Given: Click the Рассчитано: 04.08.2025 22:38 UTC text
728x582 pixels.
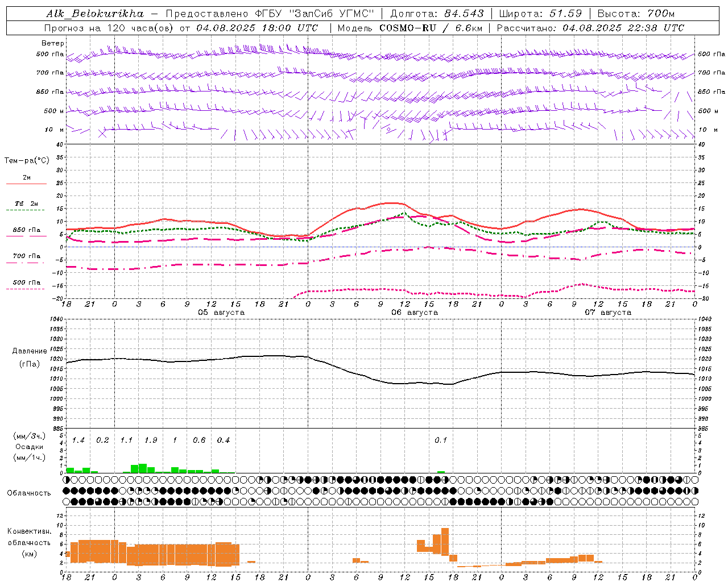Looking at the screenshot, I should click(x=590, y=28).
